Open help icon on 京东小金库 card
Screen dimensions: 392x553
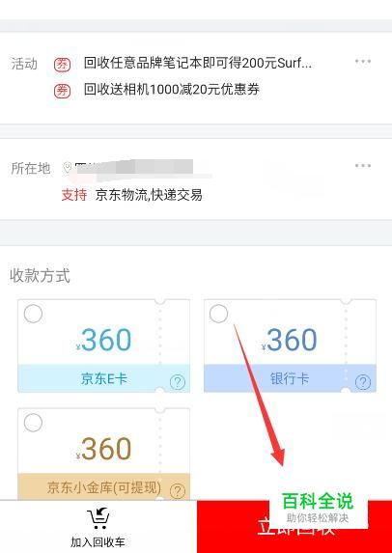[x=177, y=490]
